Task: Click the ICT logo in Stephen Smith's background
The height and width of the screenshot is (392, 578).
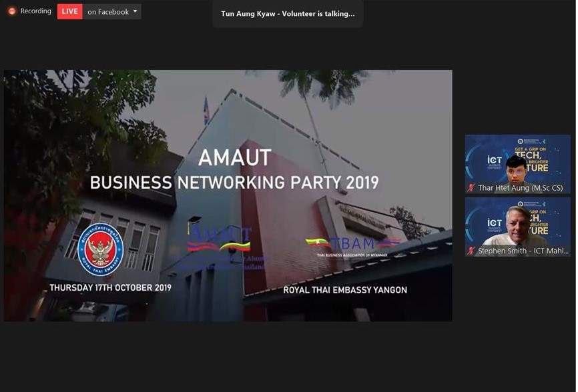Action: (x=495, y=224)
